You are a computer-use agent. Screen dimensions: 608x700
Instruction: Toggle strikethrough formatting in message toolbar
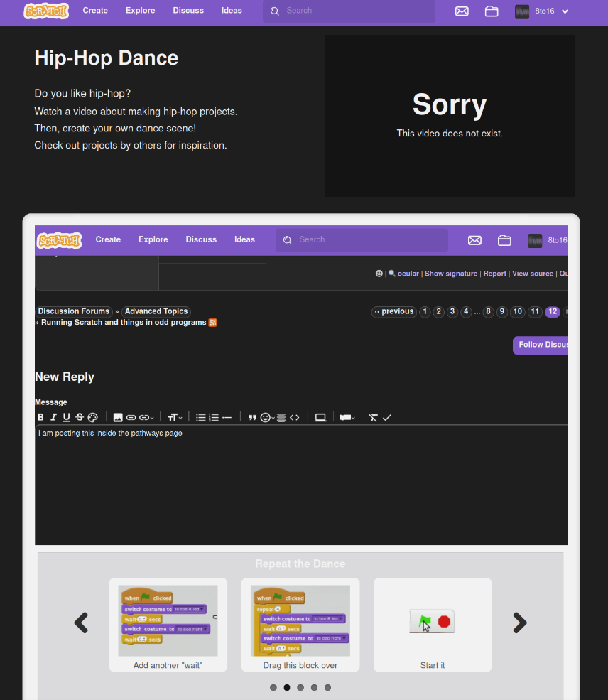pos(80,417)
